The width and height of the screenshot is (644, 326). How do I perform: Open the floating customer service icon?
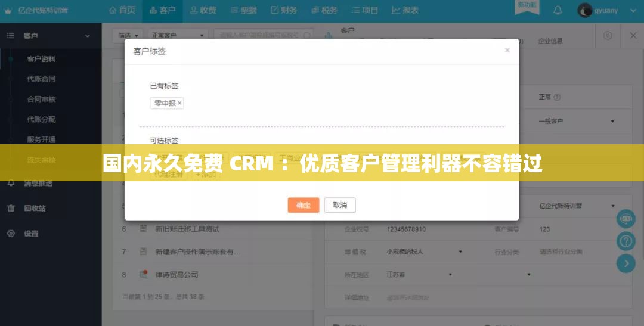[x=626, y=219]
